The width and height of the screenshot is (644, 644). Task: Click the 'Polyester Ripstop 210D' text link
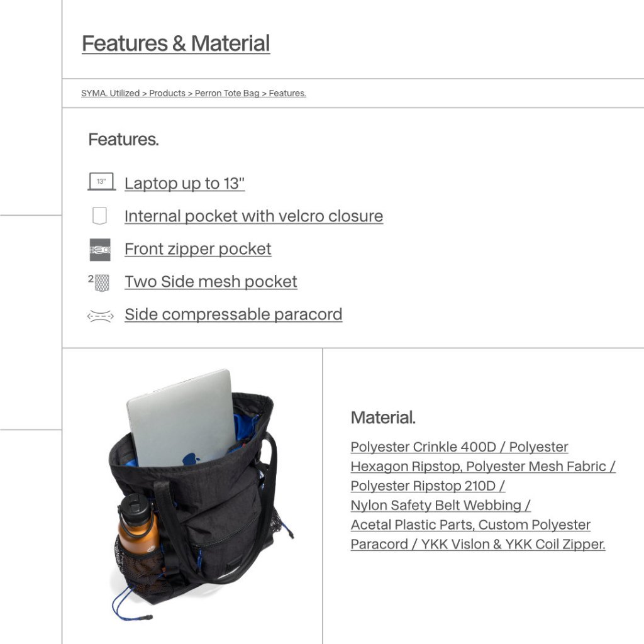click(428, 486)
